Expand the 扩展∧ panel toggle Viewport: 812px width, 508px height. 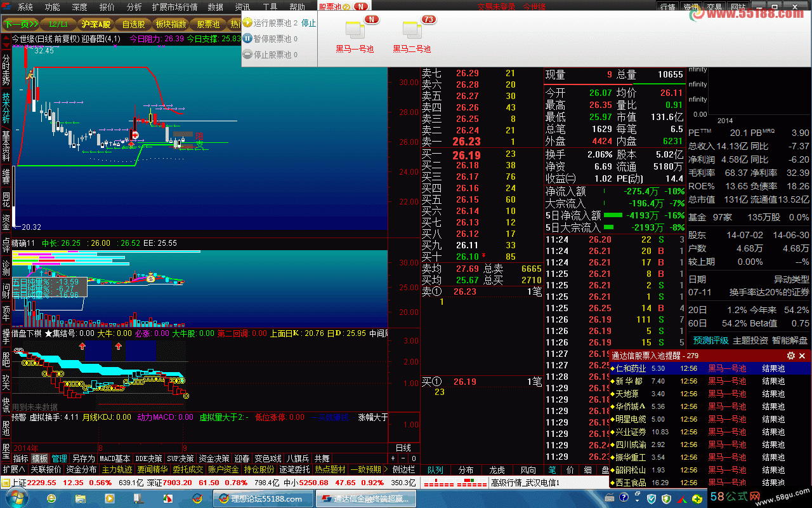pyautogui.click(x=14, y=469)
